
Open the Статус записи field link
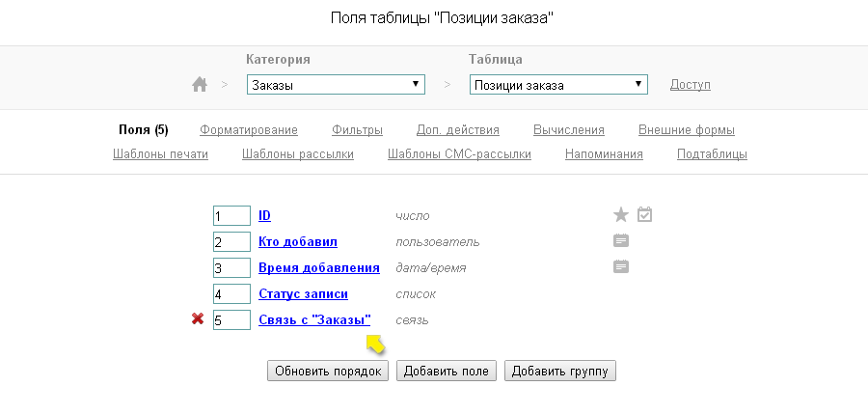pyautogui.click(x=304, y=293)
